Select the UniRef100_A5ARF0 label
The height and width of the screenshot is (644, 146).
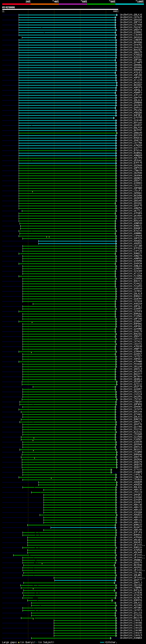(131, 93)
